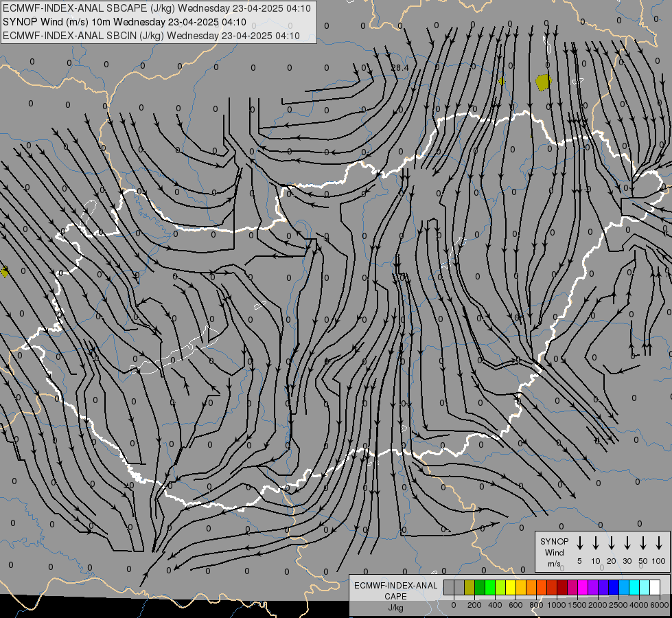This screenshot has height=618, width=672.
Task: Click the J/kg unit in CAPE legend
Action: pos(395,608)
